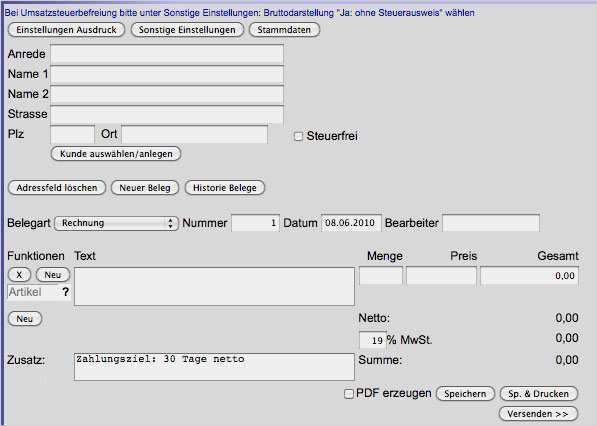This screenshot has width=597, height=426.
Task: Open the Belegart dropdown showing Rechnung
Action: click(x=117, y=223)
